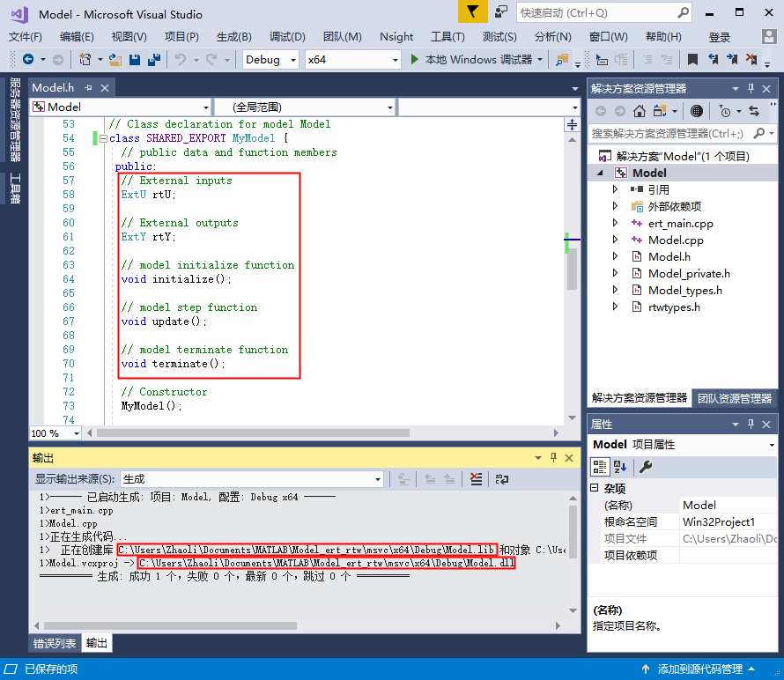Open the 生成(B) build menu
This screenshot has width=784, height=680.
pos(234,36)
